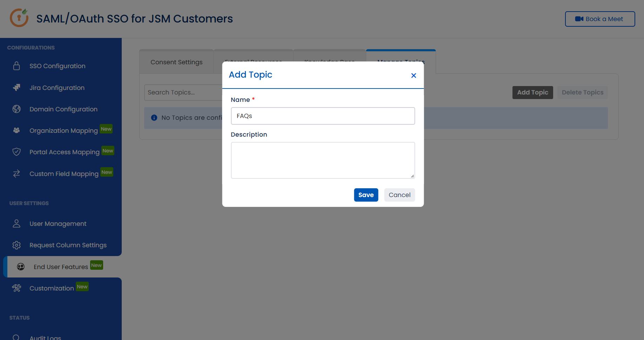Image resolution: width=644 pixels, height=340 pixels.
Task: Click the Search Topics input field
Action: click(x=183, y=92)
